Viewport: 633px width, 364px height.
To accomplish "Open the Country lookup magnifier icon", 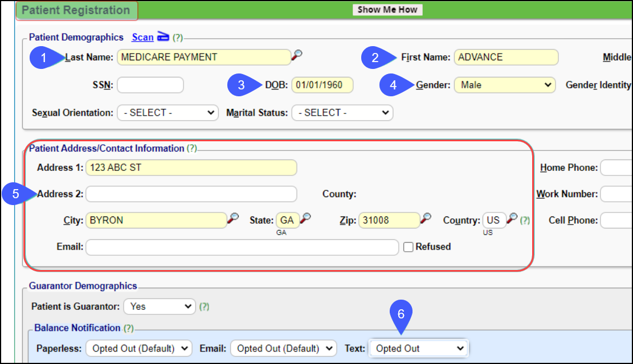I will [x=512, y=218].
